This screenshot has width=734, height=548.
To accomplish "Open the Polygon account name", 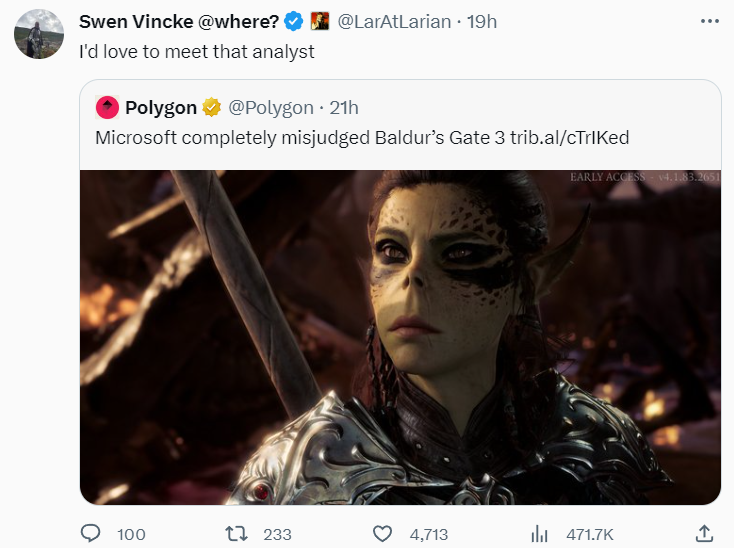I will [x=161, y=108].
